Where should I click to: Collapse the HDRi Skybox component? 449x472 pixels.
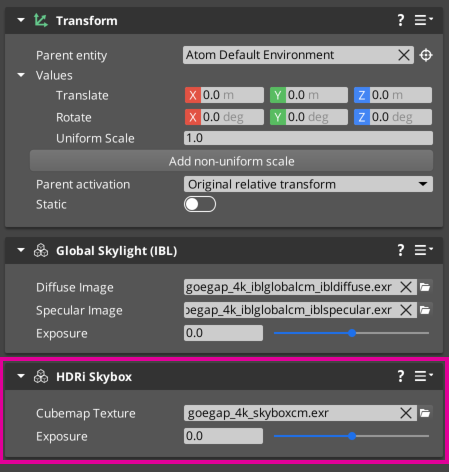click(21, 376)
